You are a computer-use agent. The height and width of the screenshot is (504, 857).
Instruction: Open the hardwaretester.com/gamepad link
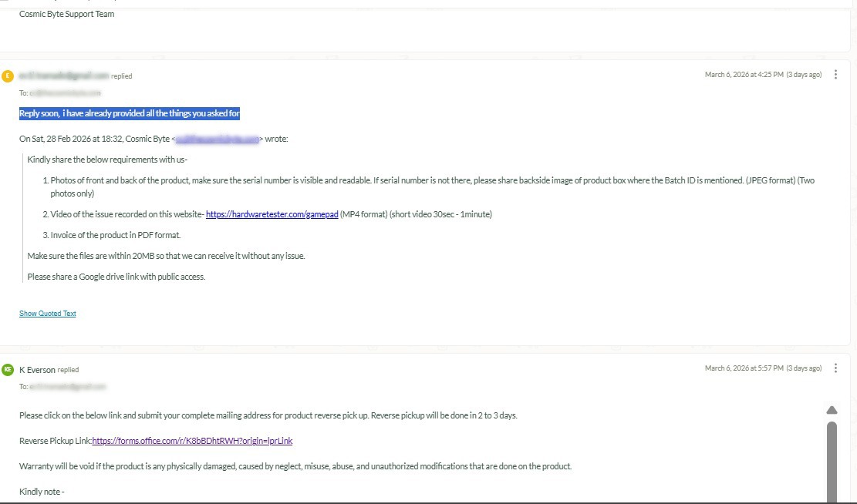[272, 214]
